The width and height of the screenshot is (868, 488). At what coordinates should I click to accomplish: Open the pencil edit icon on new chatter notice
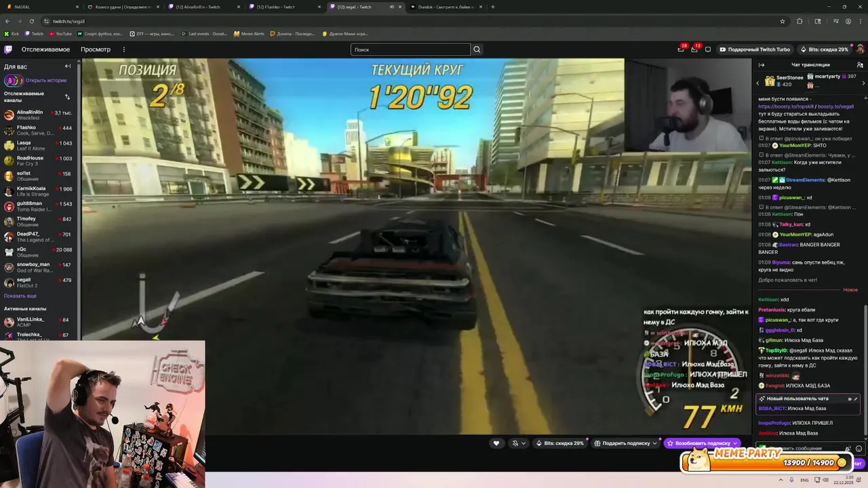pyautogui.click(x=856, y=399)
